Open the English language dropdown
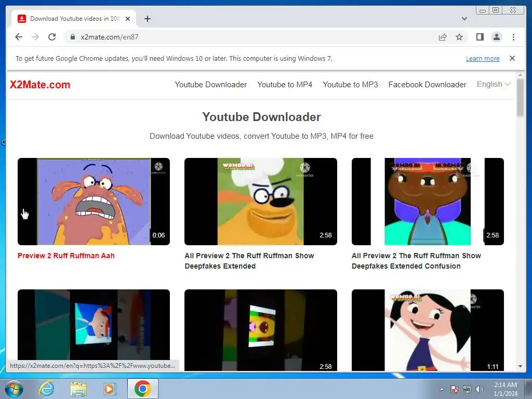This screenshot has height=399, width=532. tap(494, 84)
